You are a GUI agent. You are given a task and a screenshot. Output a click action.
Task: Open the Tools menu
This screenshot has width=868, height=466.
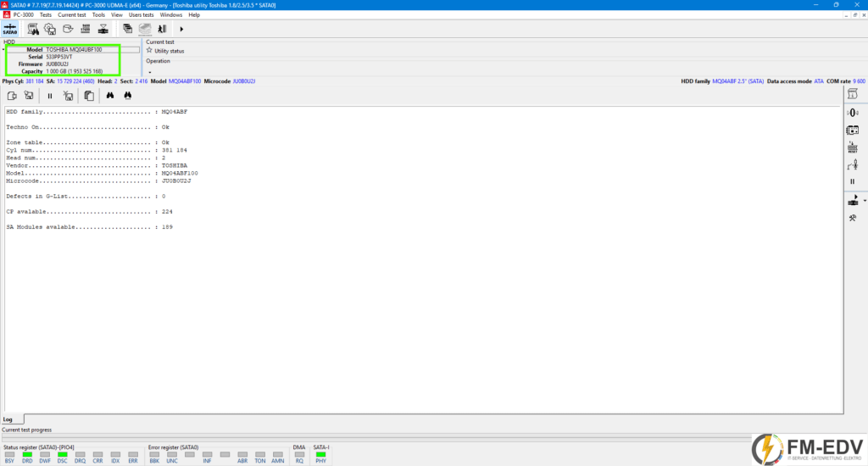(98, 15)
